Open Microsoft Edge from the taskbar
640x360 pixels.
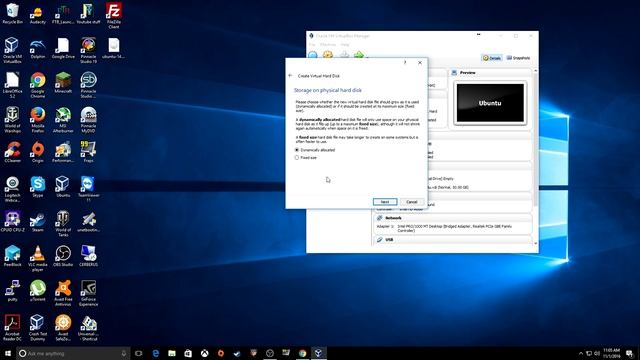click(156, 353)
